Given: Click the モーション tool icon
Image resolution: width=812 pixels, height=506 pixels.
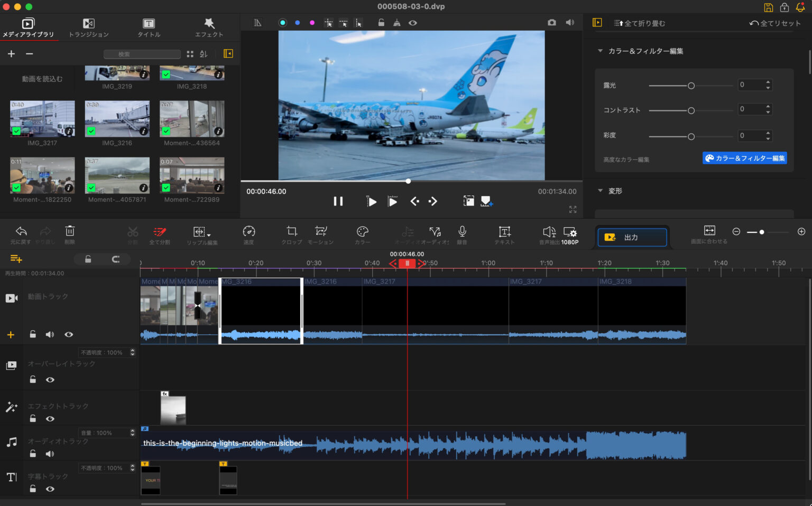Looking at the screenshot, I should (320, 235).
